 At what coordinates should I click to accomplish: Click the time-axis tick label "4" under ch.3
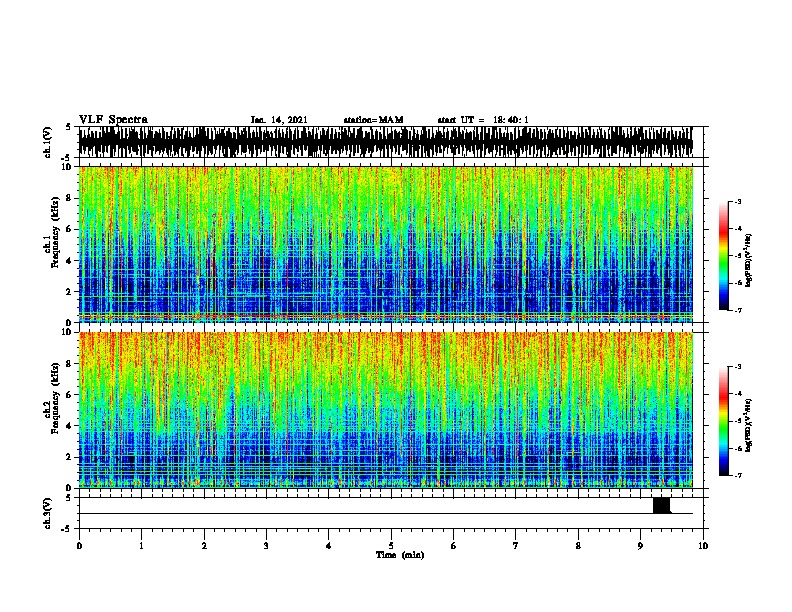point(329,546)
